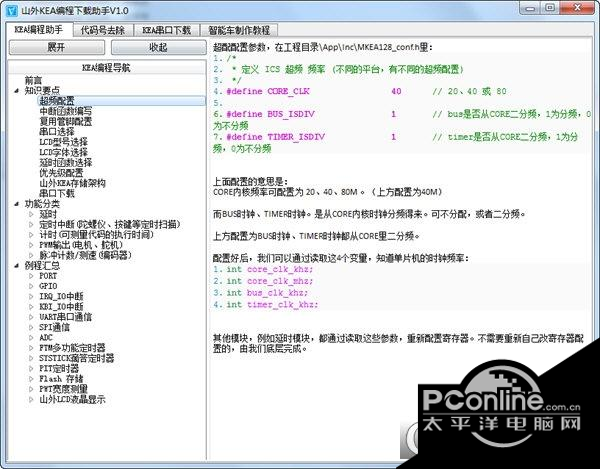
Task: Select 超频配置 in the tree
Action: [x=57, y=101]
